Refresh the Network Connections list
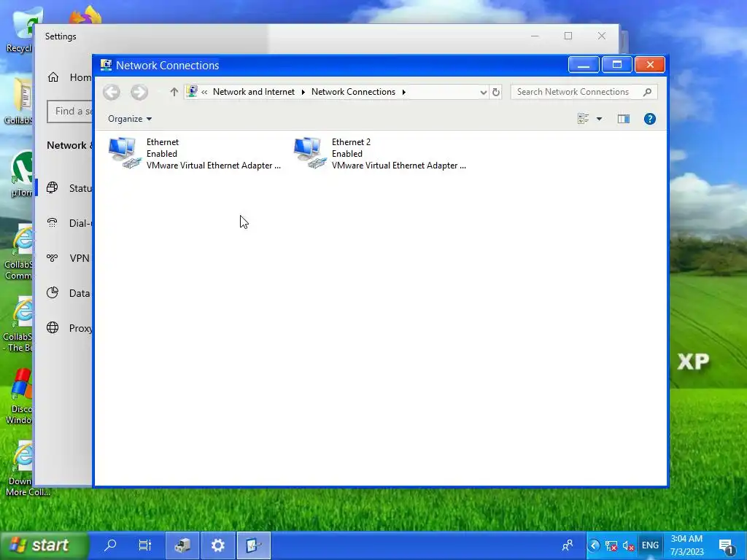 point(496,92)
